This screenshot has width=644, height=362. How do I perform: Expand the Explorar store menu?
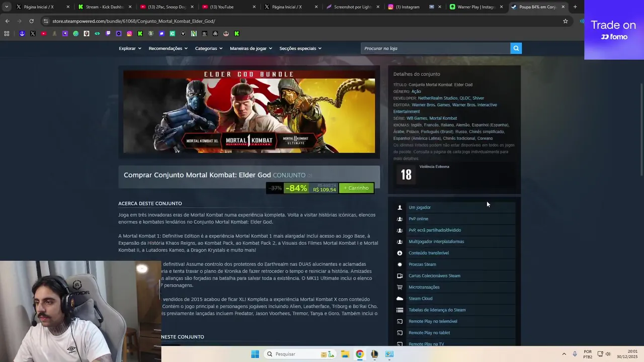click(130, 48)
